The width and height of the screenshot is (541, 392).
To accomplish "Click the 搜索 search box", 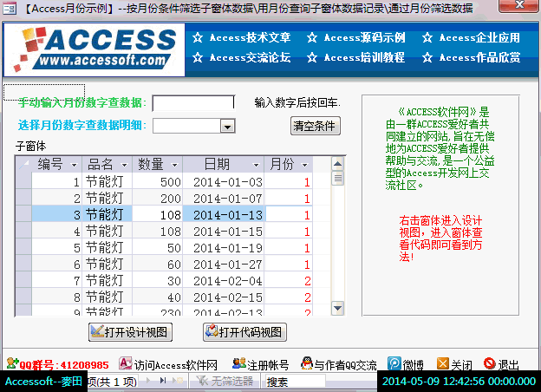I will (295, 382).
